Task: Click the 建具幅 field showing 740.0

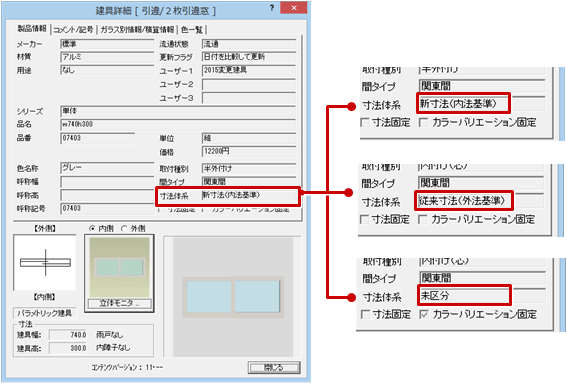Action: click(68, 335)
